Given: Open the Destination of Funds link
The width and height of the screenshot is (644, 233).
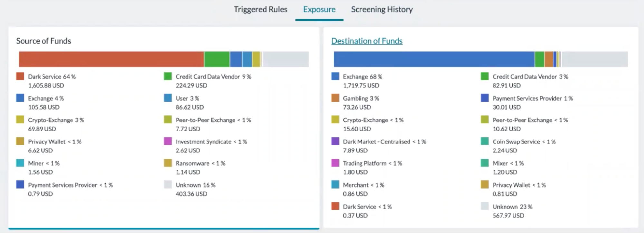Looking at the screenshot, I should [367, 41].
